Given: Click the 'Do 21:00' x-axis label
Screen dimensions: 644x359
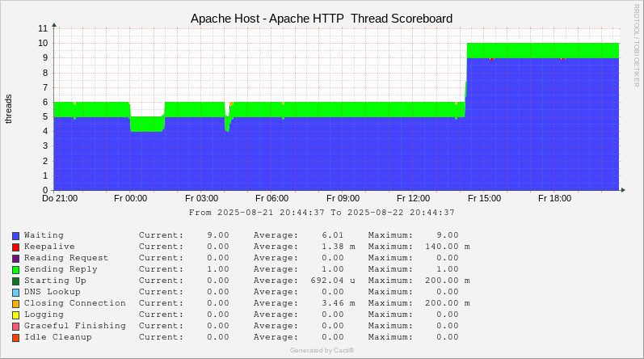Looking at the screenshot, I should (60, 198).
